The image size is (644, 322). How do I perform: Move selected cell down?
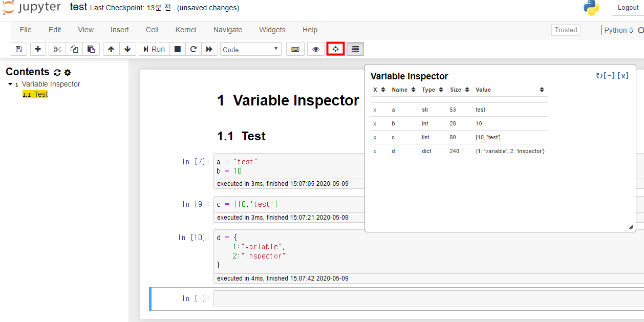127,49
